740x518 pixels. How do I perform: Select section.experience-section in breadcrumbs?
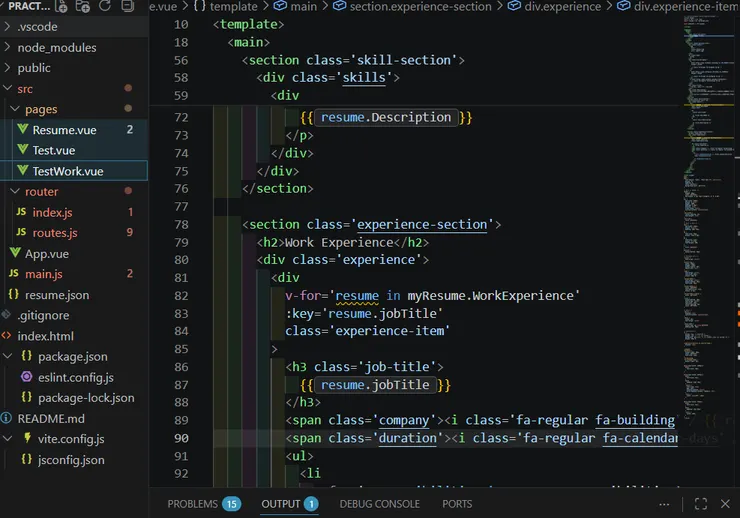[420, 7]
